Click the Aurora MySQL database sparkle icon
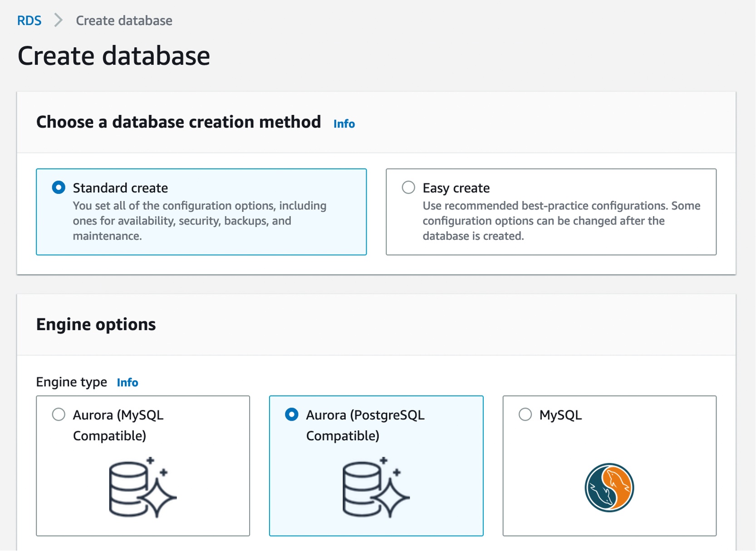The width and height of the screenshot is (756, 551). [x=142, y=487]
